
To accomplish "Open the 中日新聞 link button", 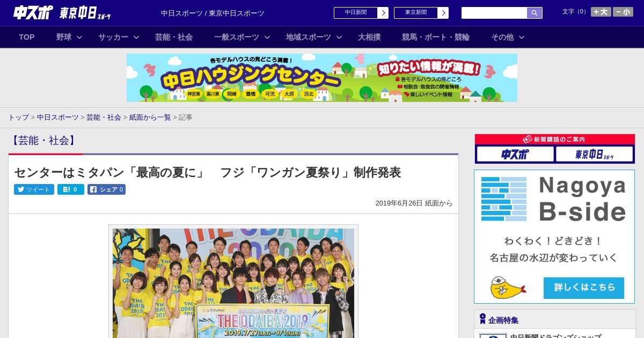I will 361,13.
